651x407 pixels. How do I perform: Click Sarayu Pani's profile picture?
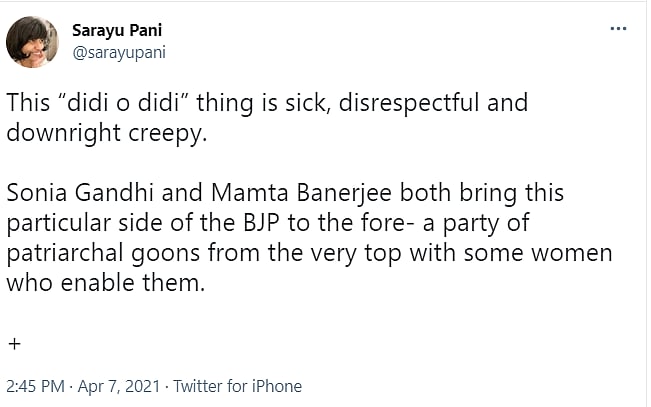[x=32, y=42]
